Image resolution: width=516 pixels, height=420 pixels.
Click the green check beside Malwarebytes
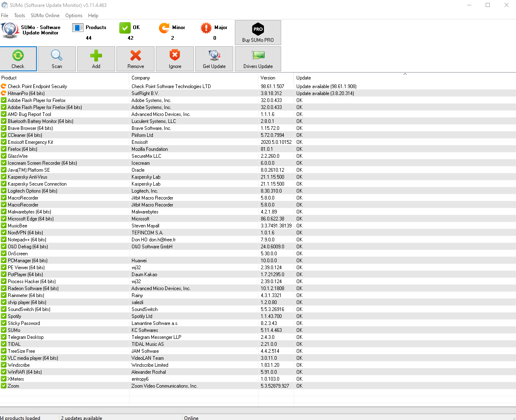[4, 212]
